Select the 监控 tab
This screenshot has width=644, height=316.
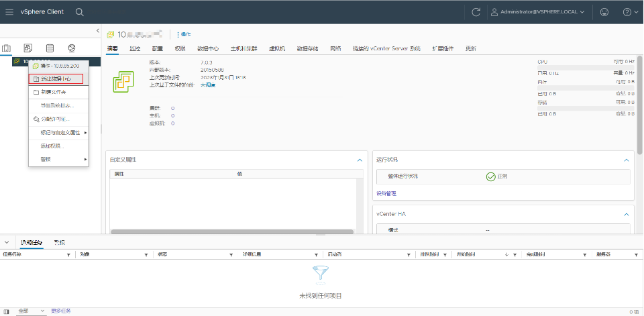(x=135, y=48)
